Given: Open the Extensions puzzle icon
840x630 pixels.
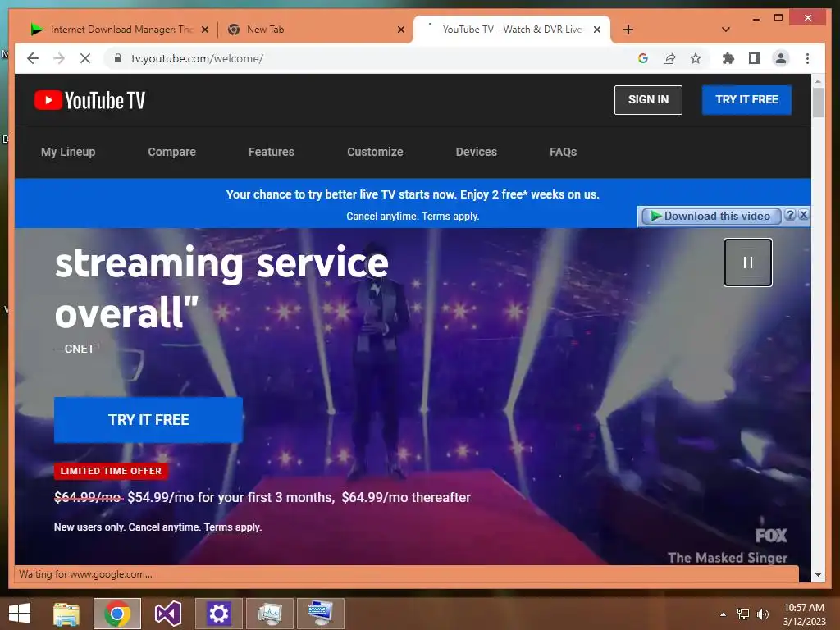Looking at the screenshot, I should click(728, 58).
